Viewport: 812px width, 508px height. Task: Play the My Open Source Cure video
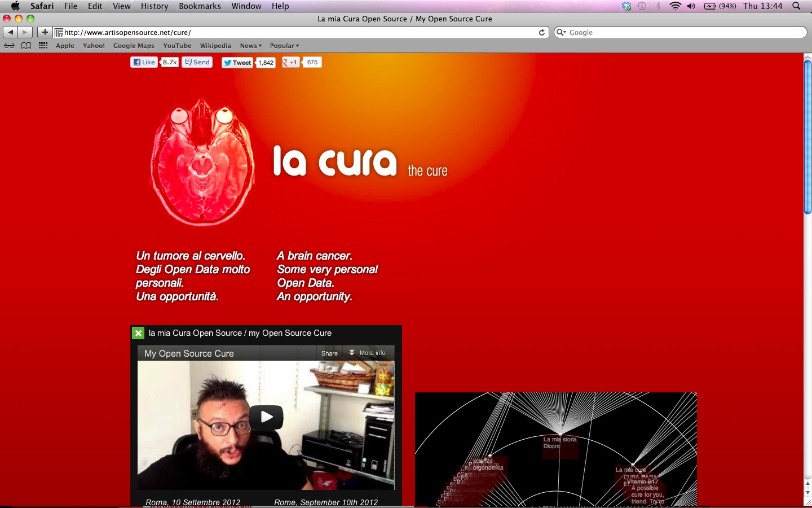point(266,417)
